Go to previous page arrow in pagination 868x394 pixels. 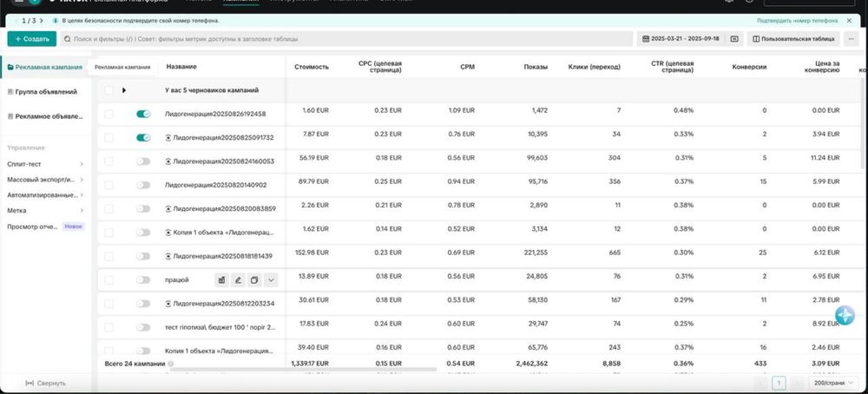tap(762, 383)
